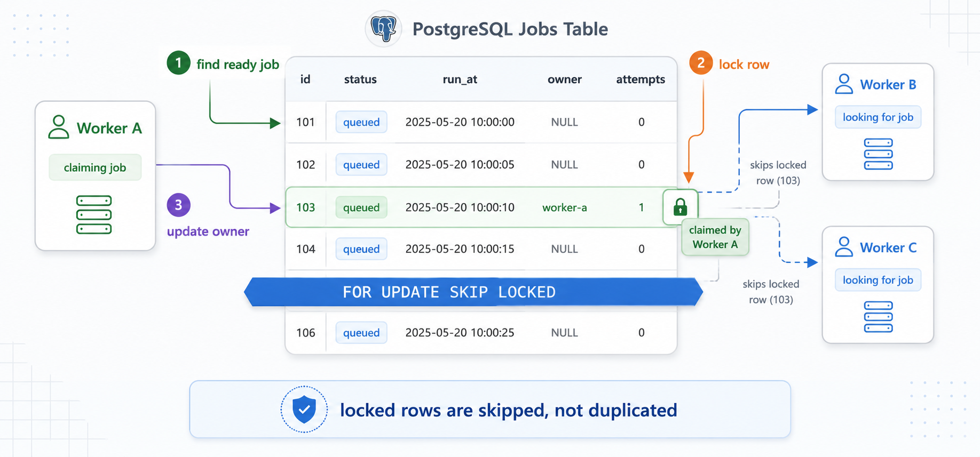The height and width of the screenshot is (457, 980).
Task: Click the PostgreSQL elephant logo
Action: click(x=383, y=29)
